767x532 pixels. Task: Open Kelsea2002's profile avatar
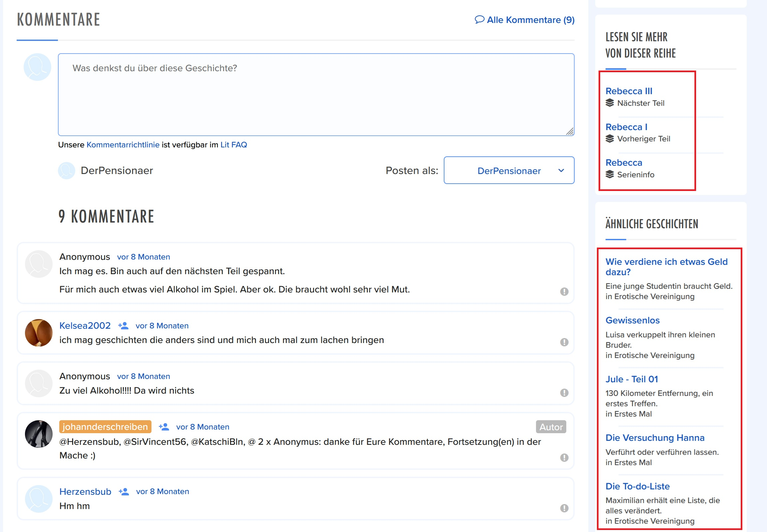(39, 333)
